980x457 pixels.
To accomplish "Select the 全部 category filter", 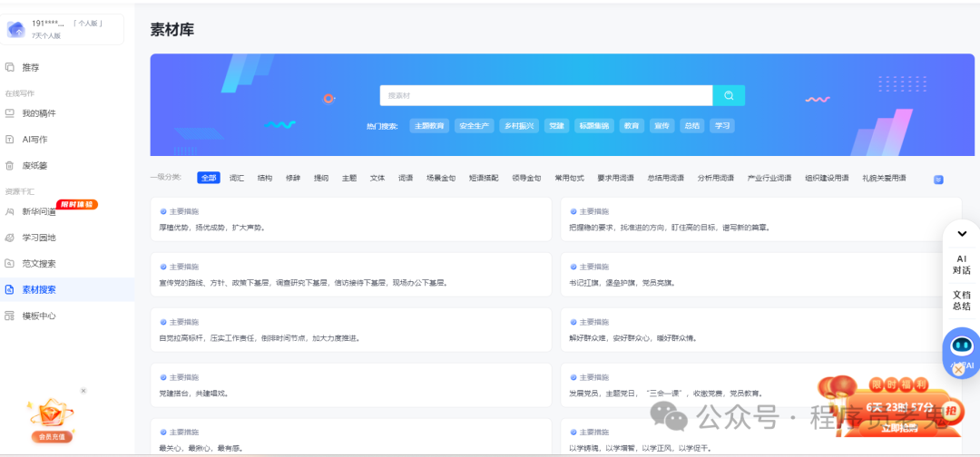I will pos(209,178).
